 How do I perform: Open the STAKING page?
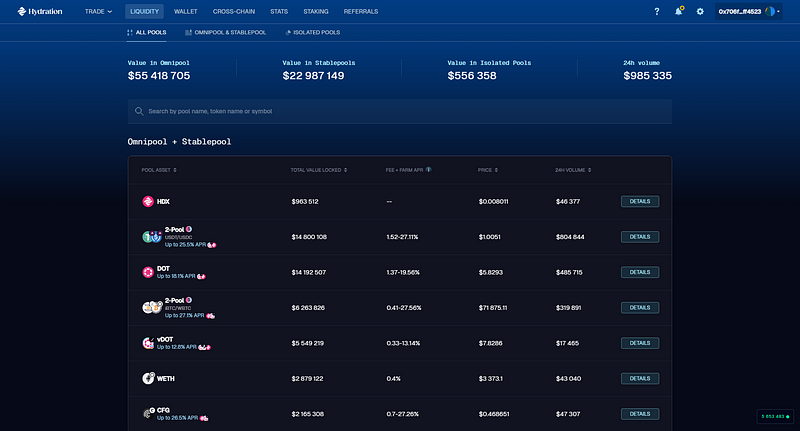[x=316, y=11]
